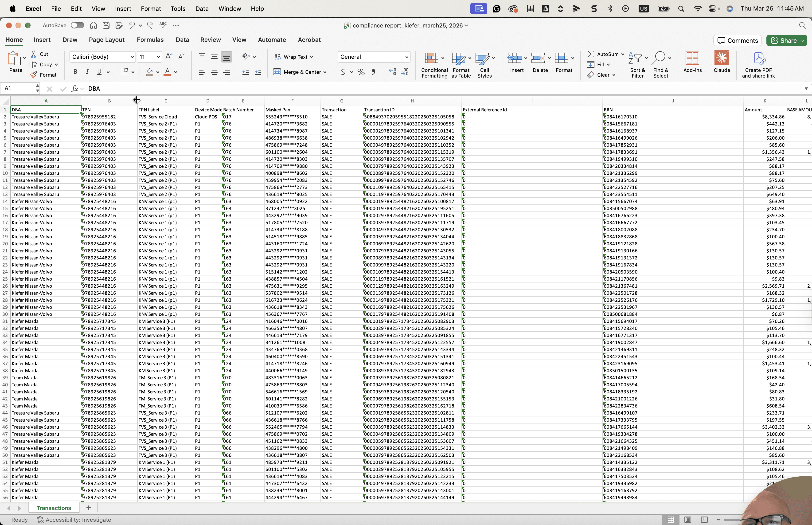The width and height of the screenshot is (812, 525).
Task: Expand the formula bar chevron
Action: 806,88
